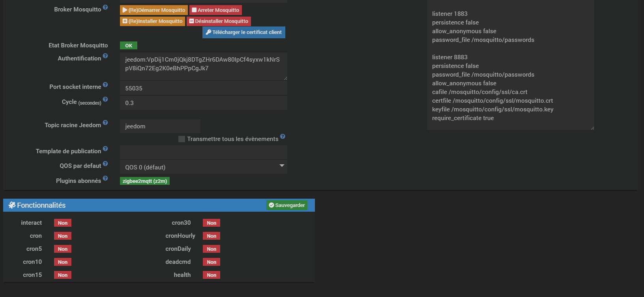Click help icon next to QOS par defaut

(x=105, y=164)
